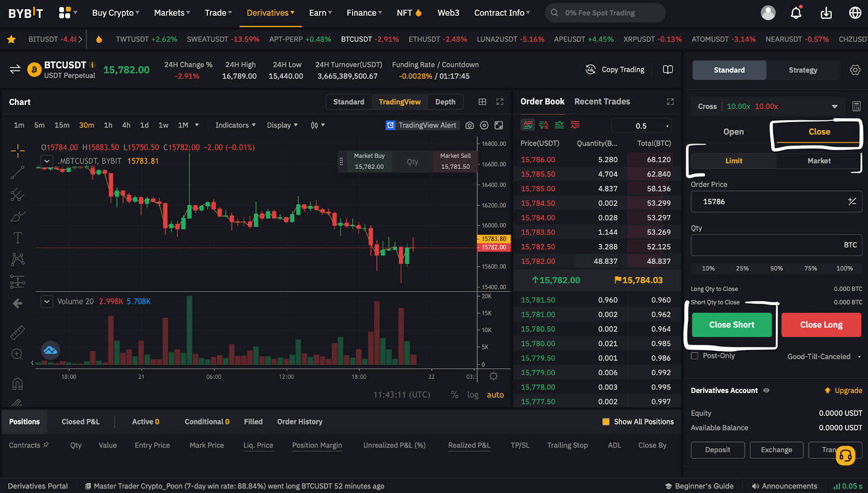This screenshot has height=493, width=868.
Task: Open the Indicators dropdown
Action: [235, 125]
